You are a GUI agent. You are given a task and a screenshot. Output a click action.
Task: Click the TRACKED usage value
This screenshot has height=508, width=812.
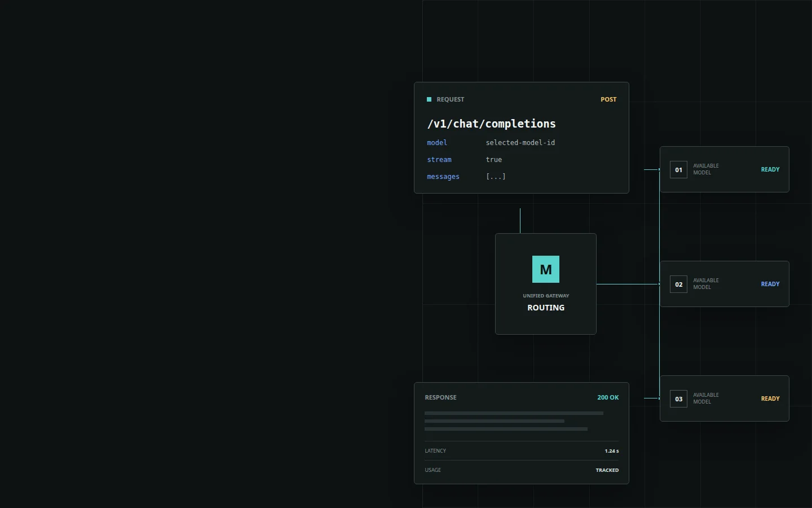(607, 470)
